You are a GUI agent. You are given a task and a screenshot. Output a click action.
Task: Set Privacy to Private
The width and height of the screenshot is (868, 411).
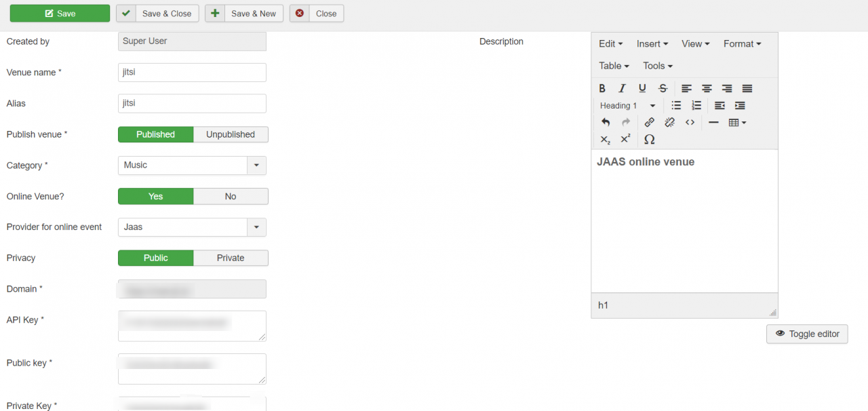tap(231, 258)
